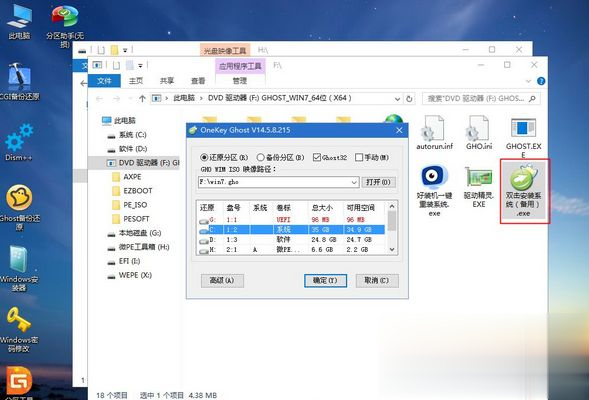Select the EZBOOT folder in tree
The image size is (589, 400).
(x=132, y=191)
